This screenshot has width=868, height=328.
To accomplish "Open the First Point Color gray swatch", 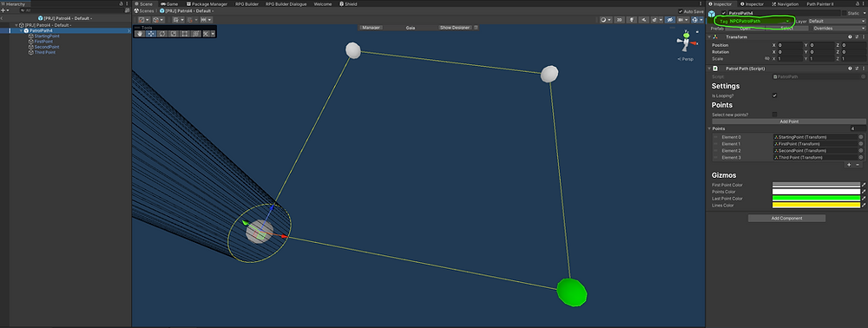I will click(x=816, y=185).
